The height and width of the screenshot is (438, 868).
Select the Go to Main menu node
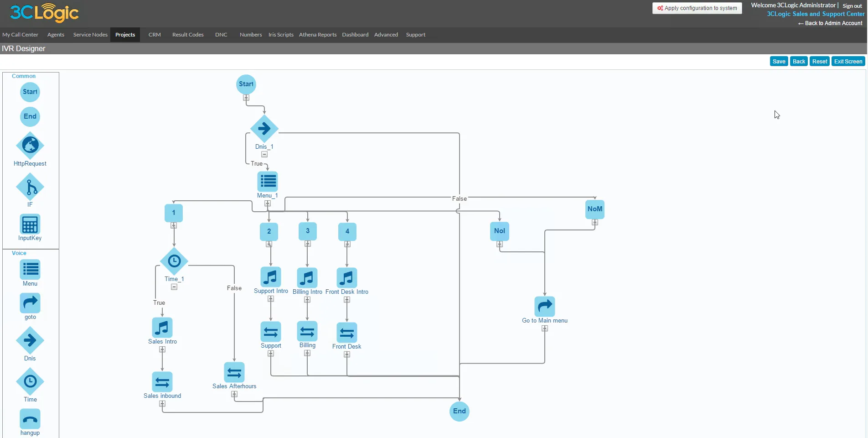[545, 307]
